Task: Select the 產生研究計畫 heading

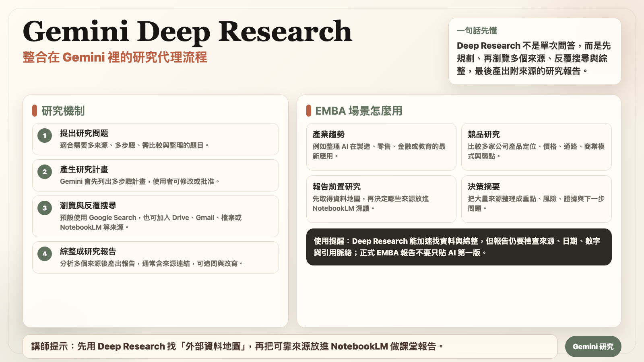Action: [84, 169]
